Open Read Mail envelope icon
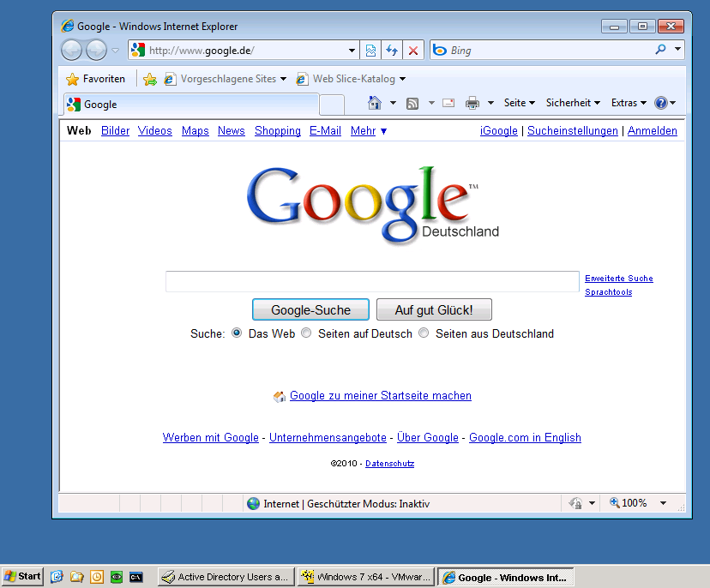 point(448,103)
